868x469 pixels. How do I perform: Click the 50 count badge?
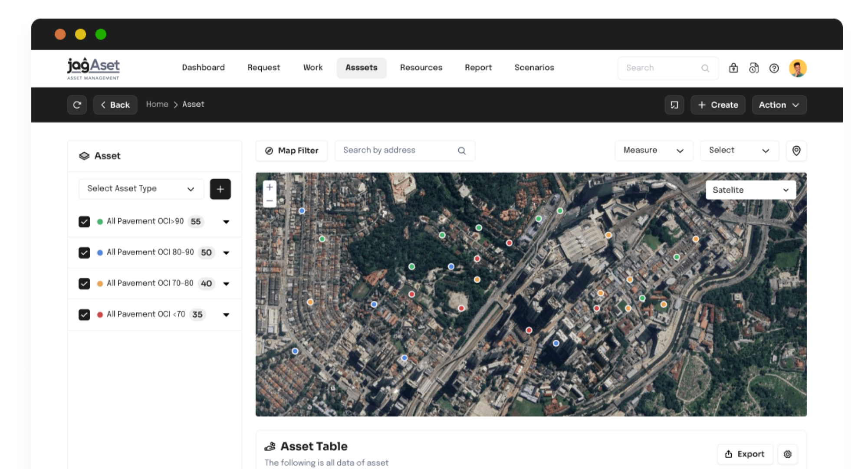(206, 253)
